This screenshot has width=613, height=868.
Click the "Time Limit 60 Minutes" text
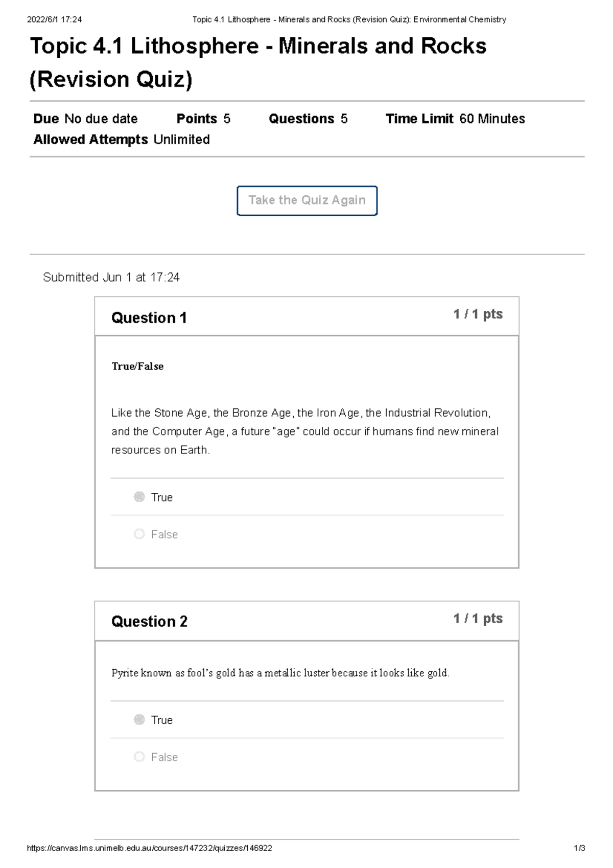click(x=455, y=119)
